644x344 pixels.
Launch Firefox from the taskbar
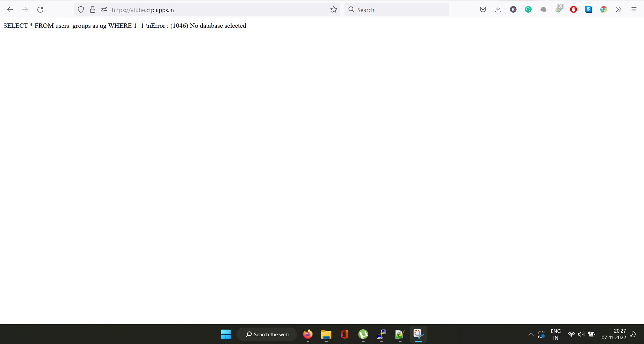click(x=308, y=334)
